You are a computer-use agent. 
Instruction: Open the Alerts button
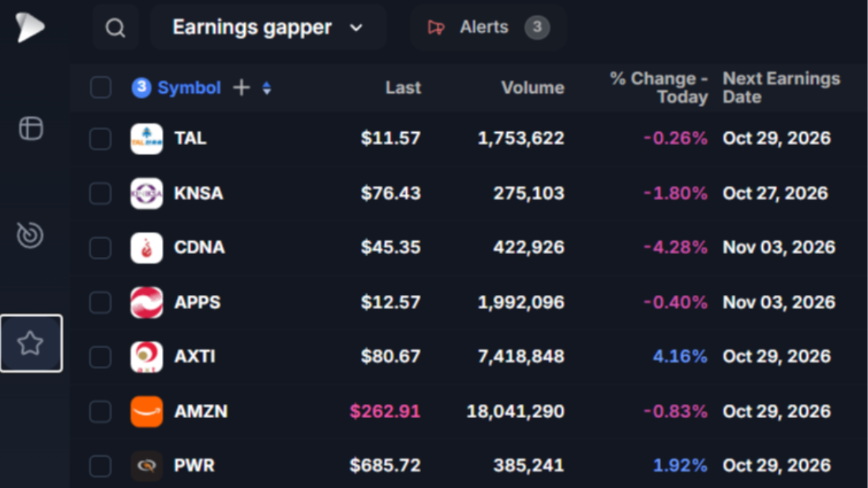tap(488, 28)
